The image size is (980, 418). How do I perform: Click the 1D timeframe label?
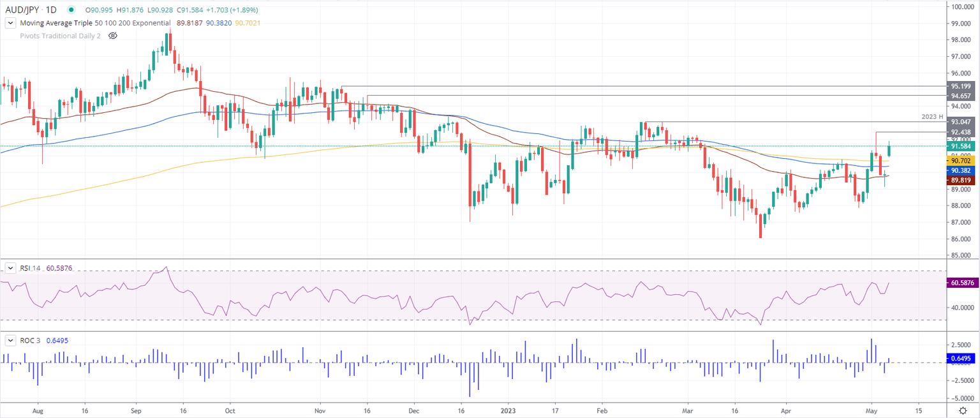click(52, 10)
